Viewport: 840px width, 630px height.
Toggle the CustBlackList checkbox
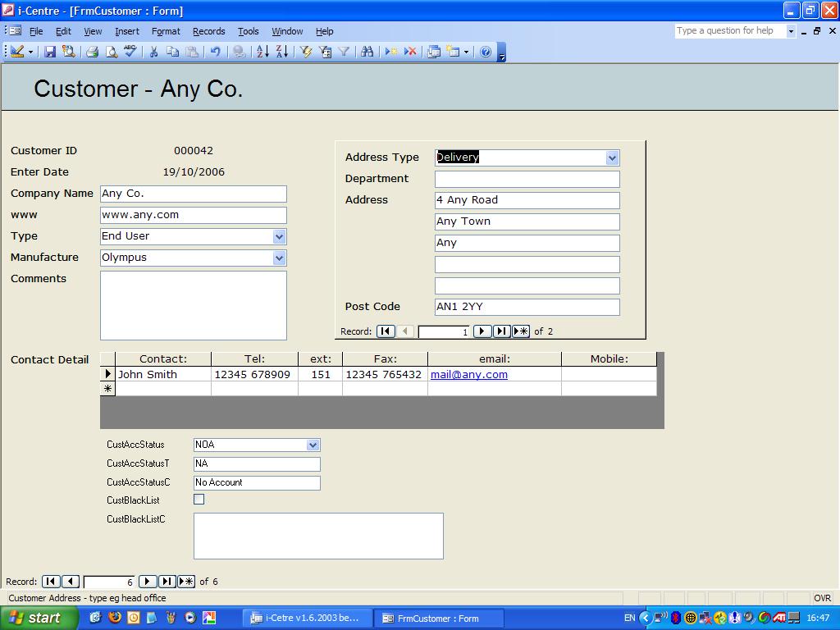199,500
